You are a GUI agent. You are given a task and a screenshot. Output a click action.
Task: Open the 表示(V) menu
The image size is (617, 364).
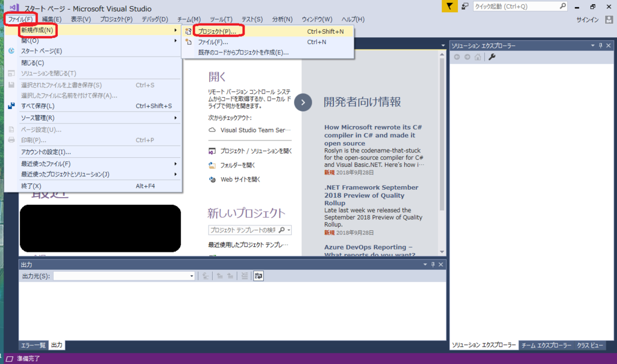pos(81,19)
